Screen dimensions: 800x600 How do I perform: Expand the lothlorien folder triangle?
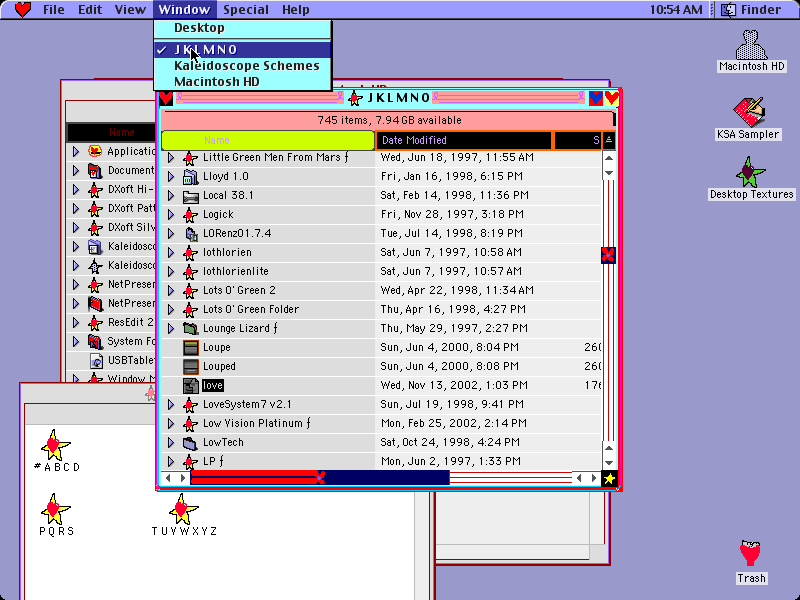click(x=171, y=253)
